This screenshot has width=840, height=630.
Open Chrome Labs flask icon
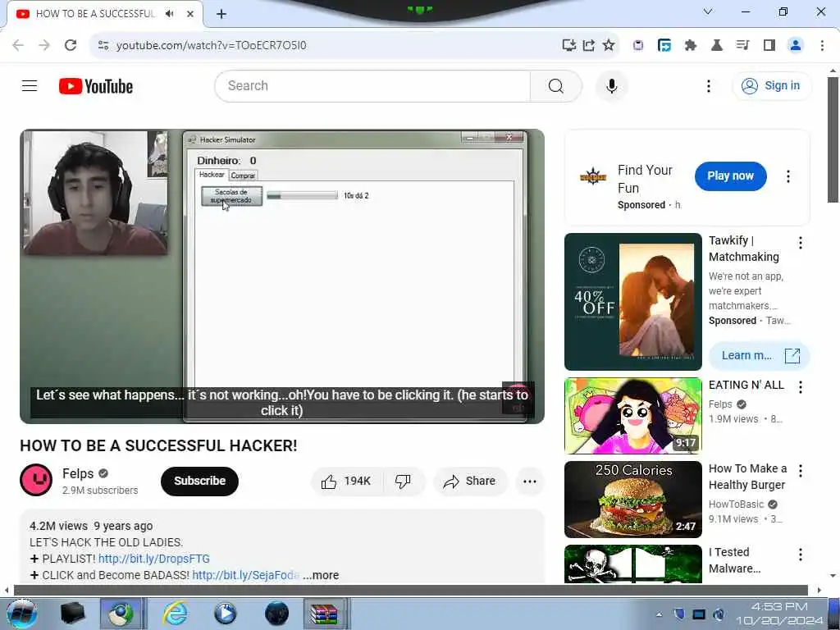[716, 45]
